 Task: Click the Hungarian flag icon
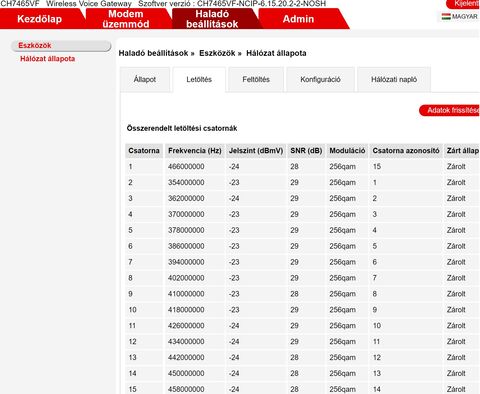[x=446, y=16]
